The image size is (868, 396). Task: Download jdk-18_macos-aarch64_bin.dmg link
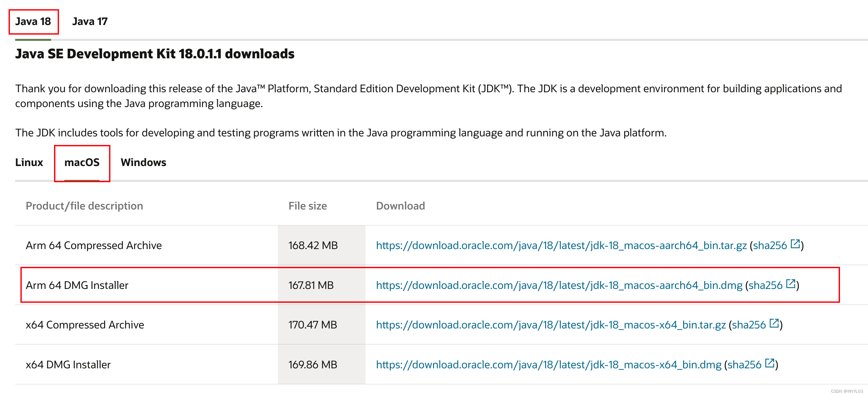pyautogui.click(x=559, y=285)
